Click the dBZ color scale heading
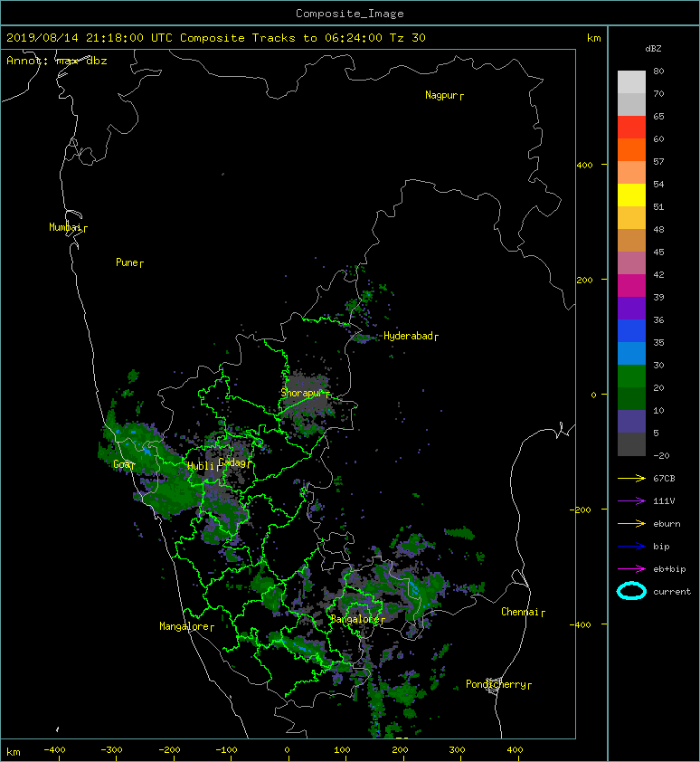 [x=653, y=49]
